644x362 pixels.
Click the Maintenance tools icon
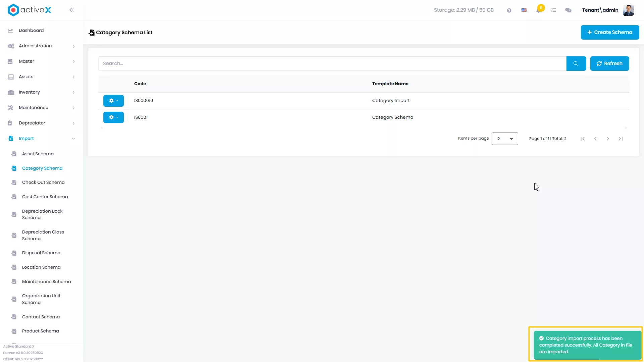[x=10, y=108]
